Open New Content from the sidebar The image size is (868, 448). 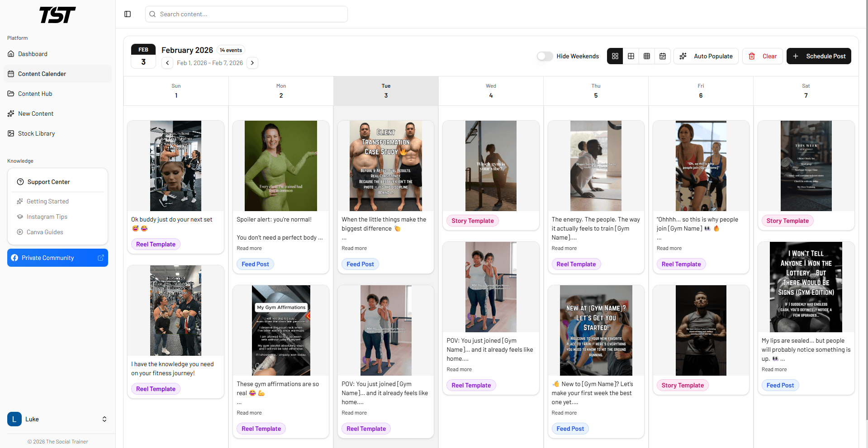pyautogui.click(x=36, y=113)
